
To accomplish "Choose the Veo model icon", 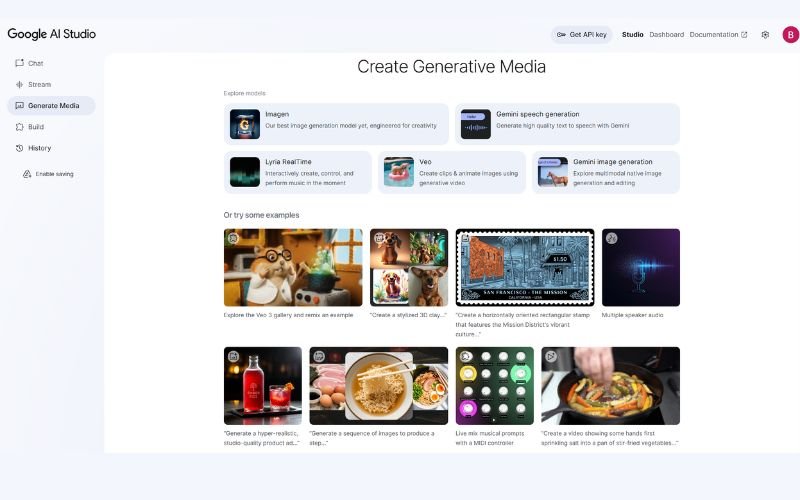I will click(399, 172).
